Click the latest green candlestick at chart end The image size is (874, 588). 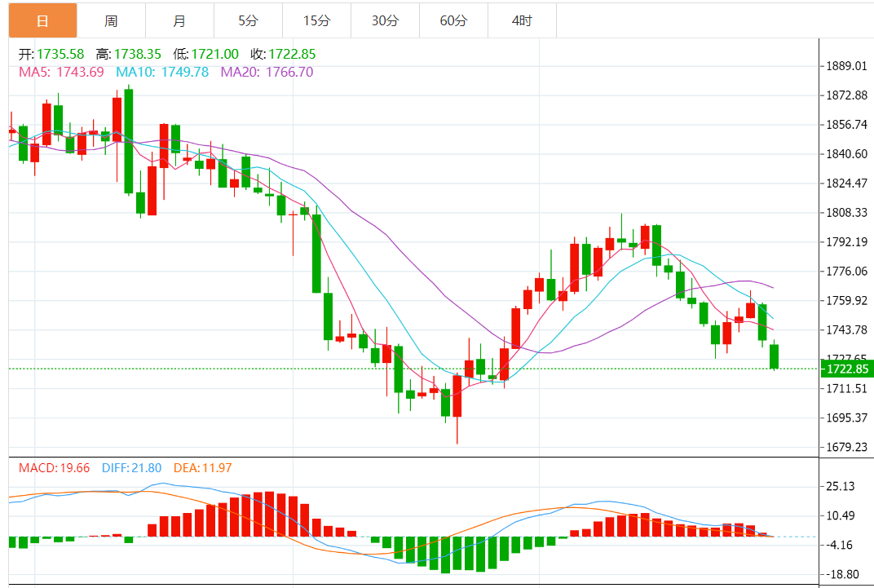(774, 356)
